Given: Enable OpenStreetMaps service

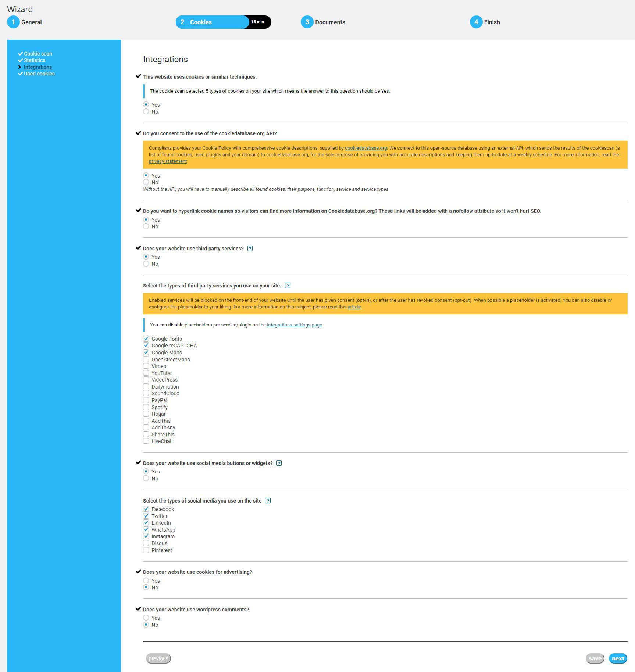Looking at the screenshot, I should tap(146, 359).
